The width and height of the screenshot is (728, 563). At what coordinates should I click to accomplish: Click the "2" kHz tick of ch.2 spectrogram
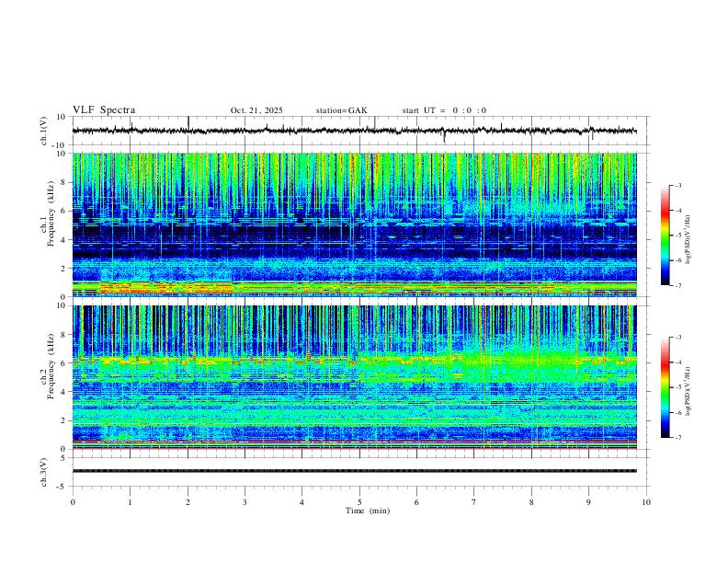click(x=63, y=420)
